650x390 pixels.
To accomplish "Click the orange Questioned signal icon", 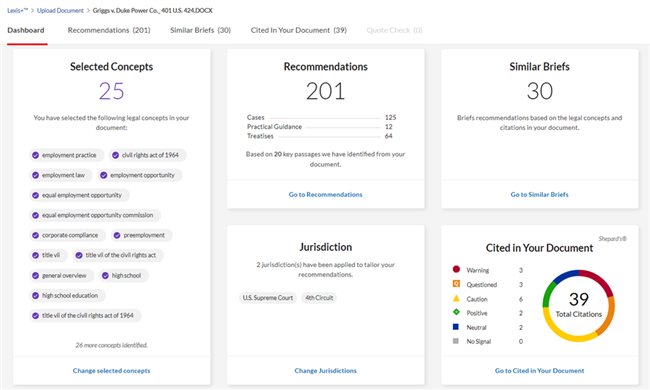I will 456,284.
